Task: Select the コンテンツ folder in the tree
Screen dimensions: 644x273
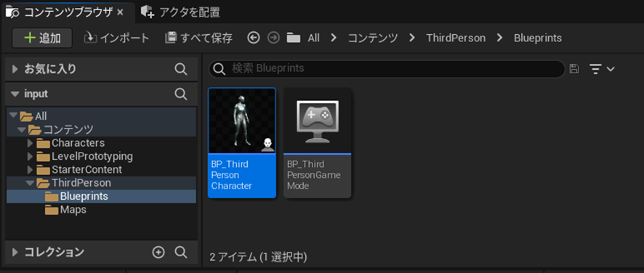Action: click(x=102, y=130)
